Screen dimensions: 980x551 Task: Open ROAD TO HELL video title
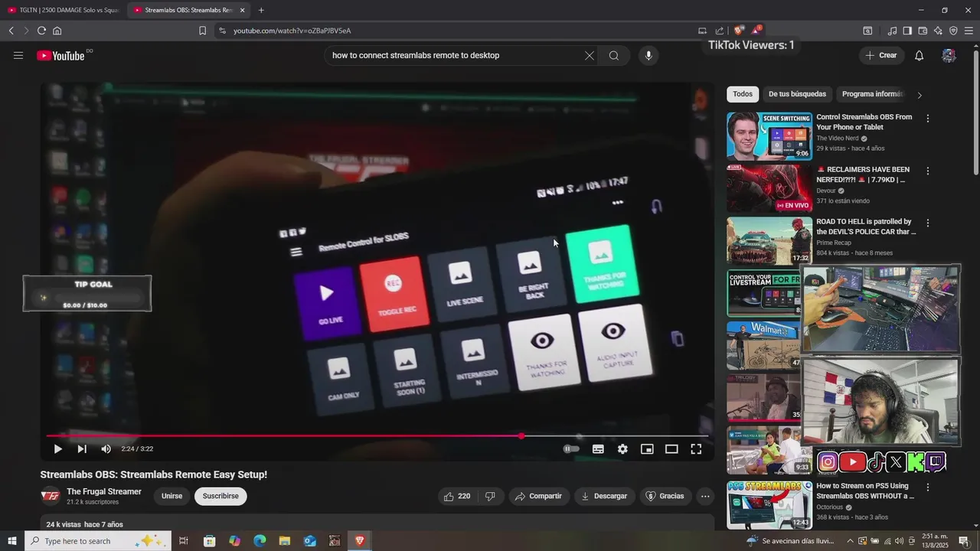[866, 227]
